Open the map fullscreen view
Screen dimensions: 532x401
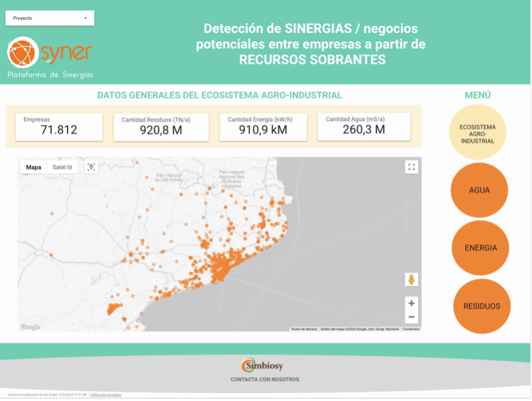tap(411, 167)
